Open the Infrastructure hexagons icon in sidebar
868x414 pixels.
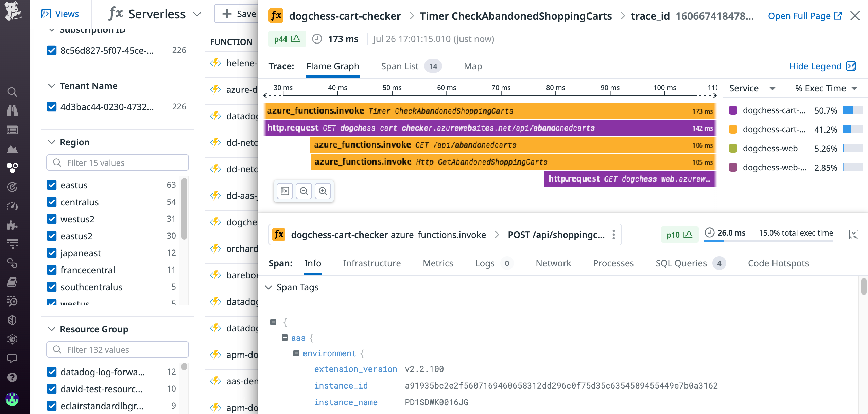12,167
